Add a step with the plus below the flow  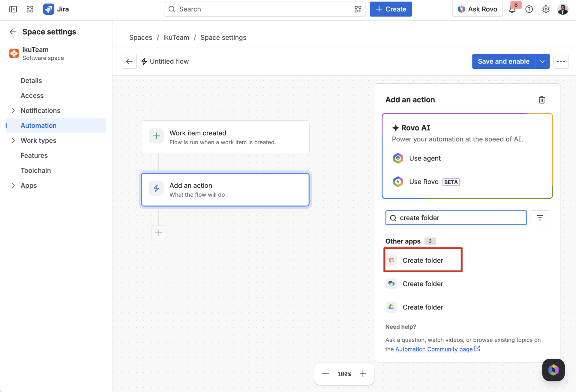159,233
